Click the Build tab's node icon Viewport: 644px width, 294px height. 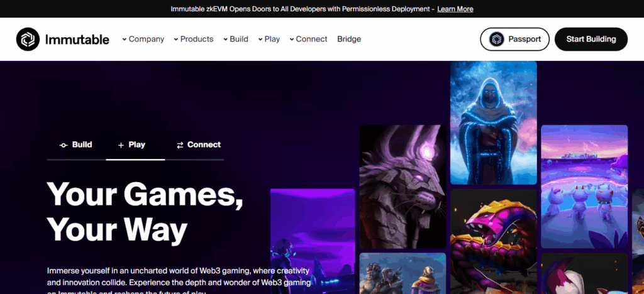pyautogui.click(x=63, y=145)
